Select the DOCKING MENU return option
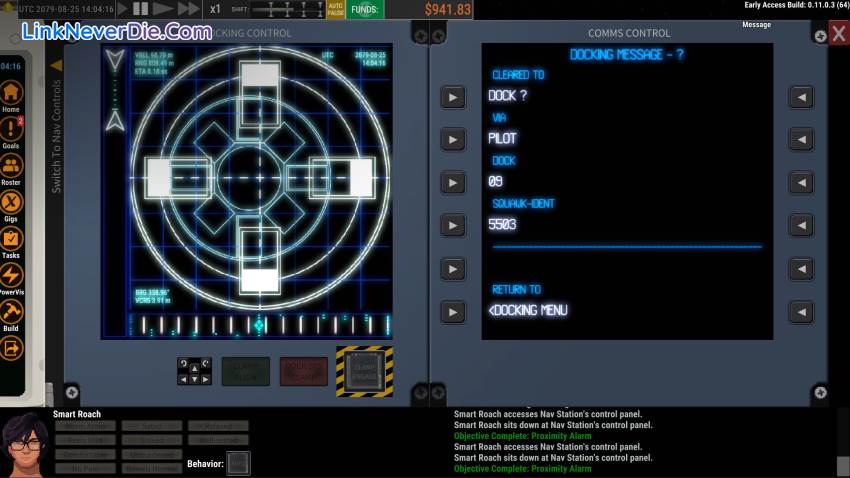This screenshot has height=478, width=850. (x=530, y=311)
